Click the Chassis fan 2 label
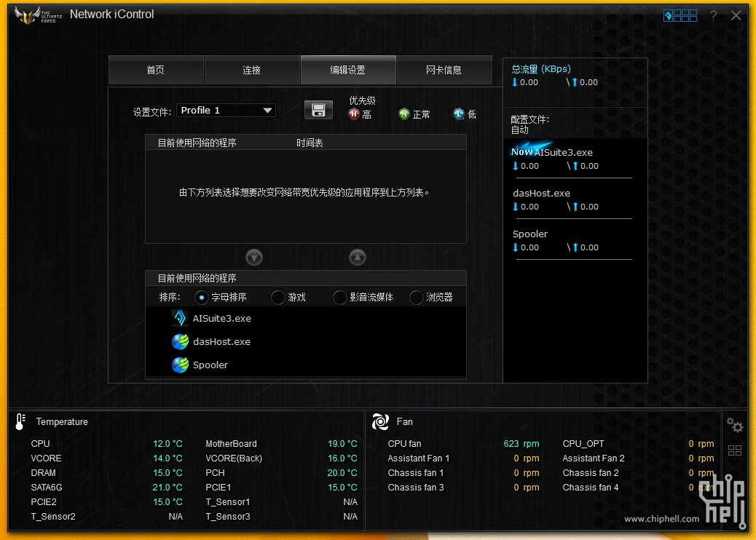This screenshot has height=540, width=756. [591, 473]
